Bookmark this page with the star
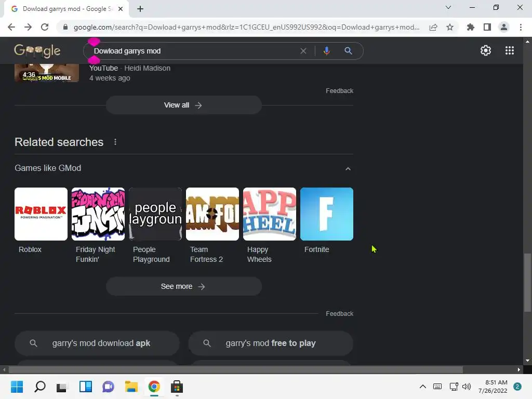Viewport: 532px width, 399px height. pos(450,27)
